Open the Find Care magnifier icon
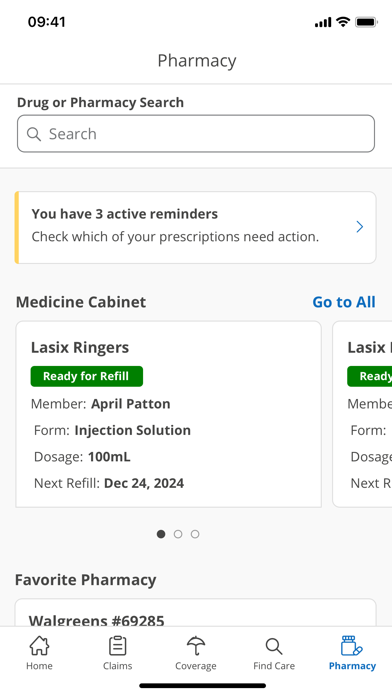The height and width of the screenshot is (696, 392). (x=274, y=647)
